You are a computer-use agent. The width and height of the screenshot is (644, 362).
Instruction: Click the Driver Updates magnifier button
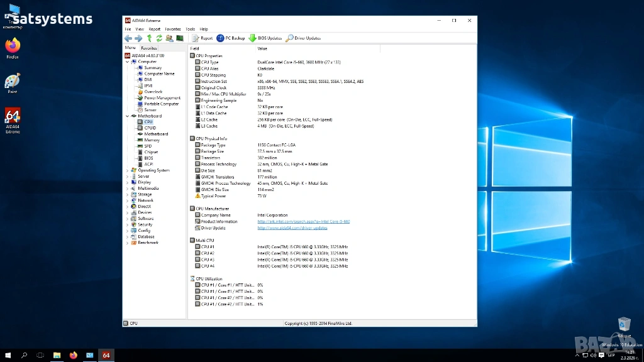[x=303, y=38]
